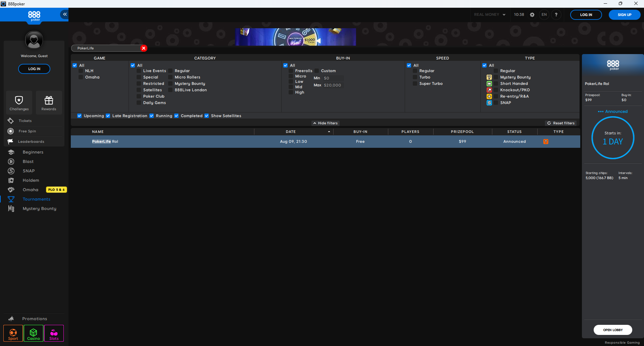The image size is (644, 346).
Task: Click SNAP type icon in filters
Action: [x=489, y=103]
